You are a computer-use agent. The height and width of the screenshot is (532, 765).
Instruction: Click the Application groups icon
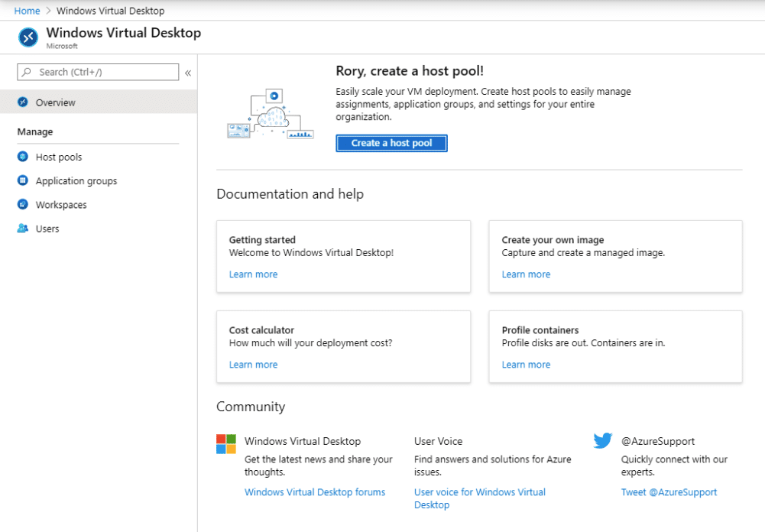click(x=23, y=180)
